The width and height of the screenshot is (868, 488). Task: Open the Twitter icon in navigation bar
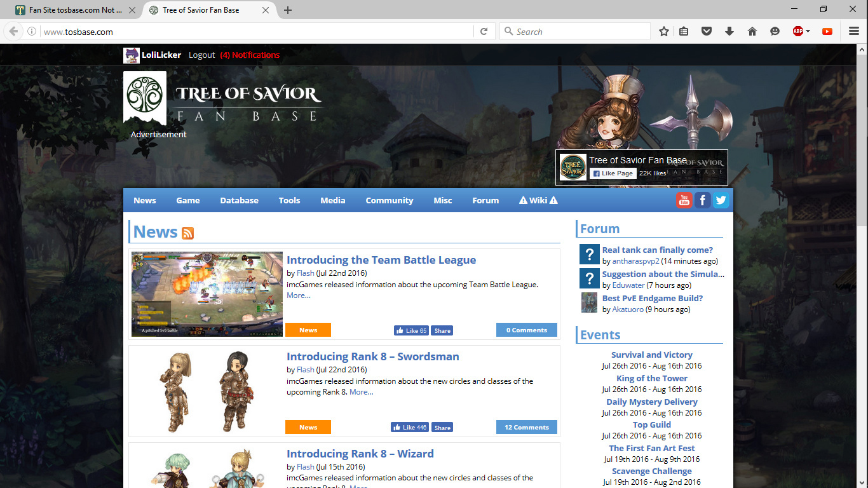(721, 200)
